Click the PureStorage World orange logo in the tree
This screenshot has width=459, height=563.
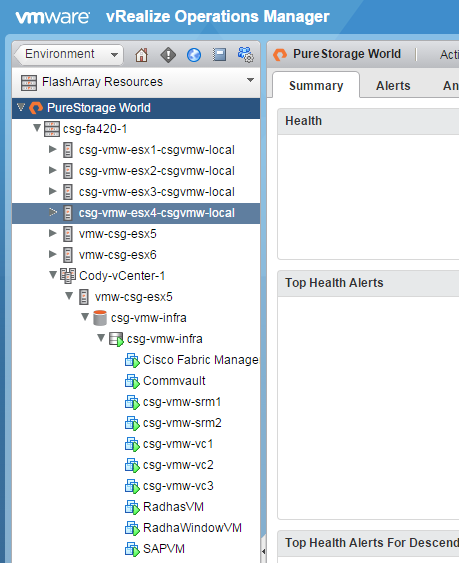[x=36, y=108]
